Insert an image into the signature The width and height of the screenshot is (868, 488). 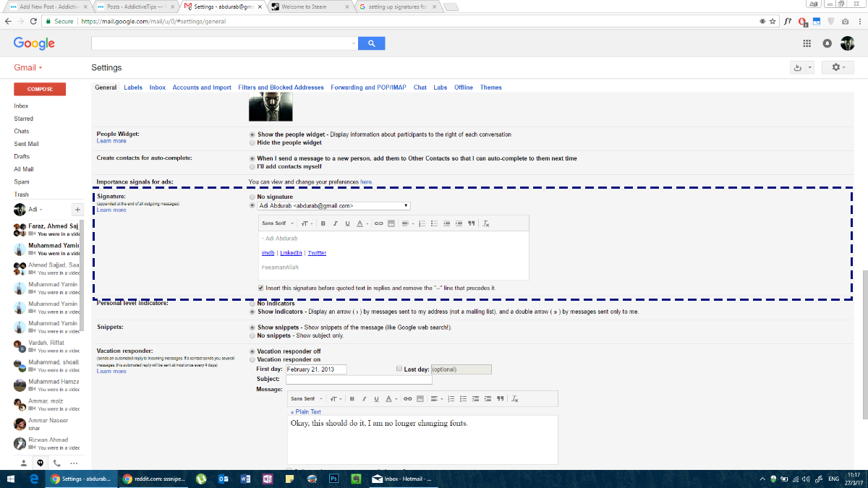click(x=391, y=223)
